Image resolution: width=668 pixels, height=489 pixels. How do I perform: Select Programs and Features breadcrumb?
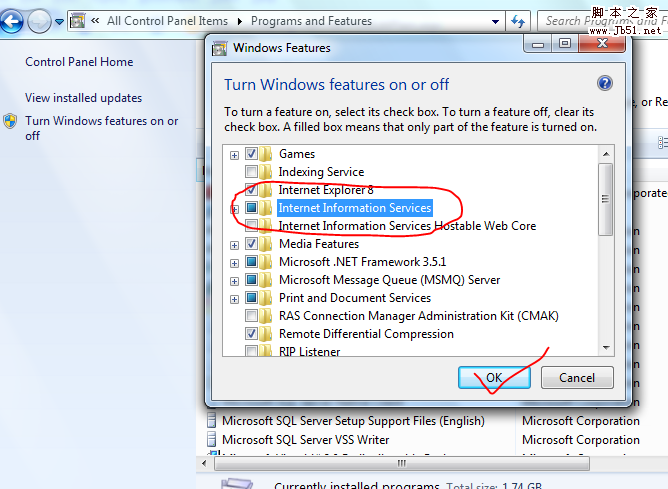(x=311, y=21)
